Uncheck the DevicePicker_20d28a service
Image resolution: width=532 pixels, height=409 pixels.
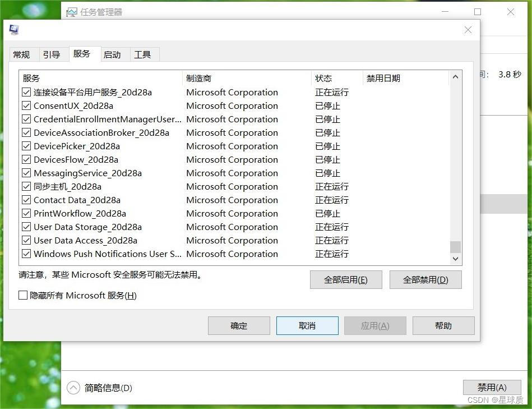point(26,146)
